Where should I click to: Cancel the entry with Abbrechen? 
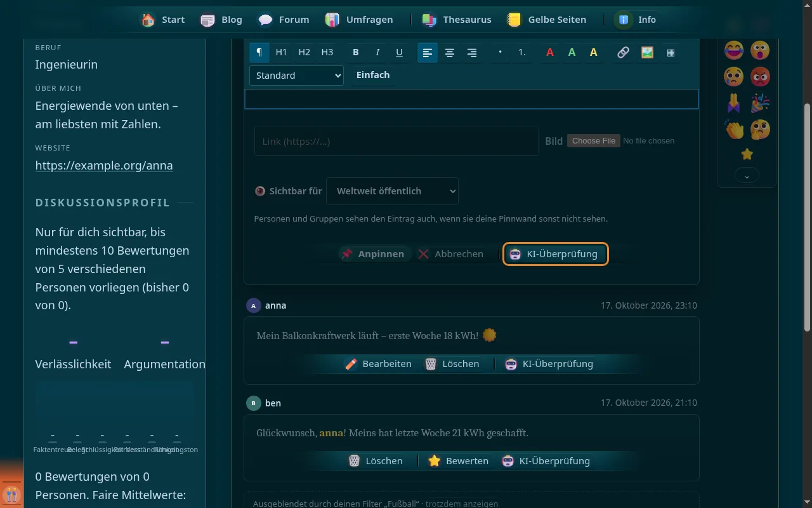pos(450,254)
